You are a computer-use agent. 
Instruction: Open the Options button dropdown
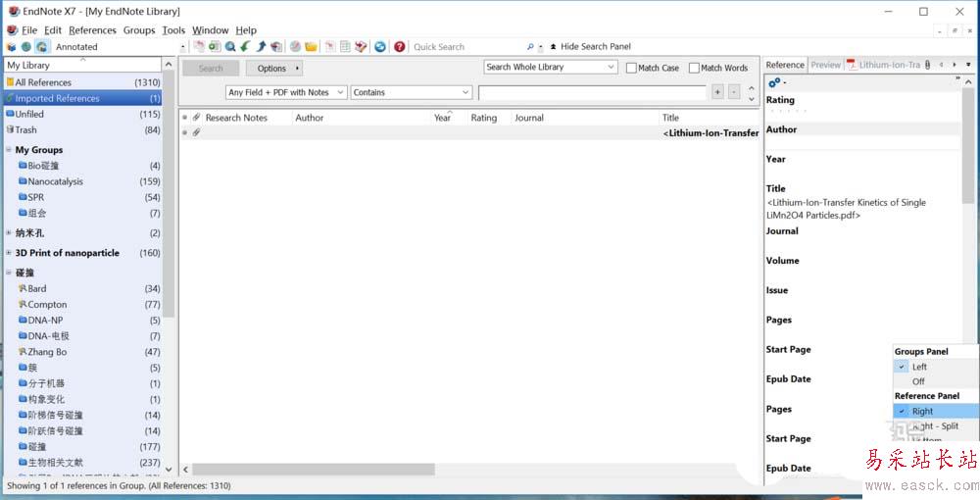click(x=274, y=68)
